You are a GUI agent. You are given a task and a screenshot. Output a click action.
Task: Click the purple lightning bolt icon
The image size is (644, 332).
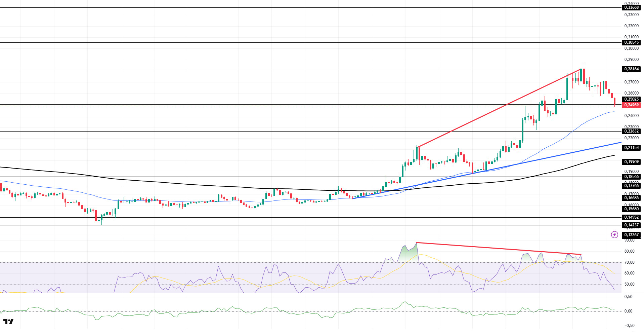614,235
